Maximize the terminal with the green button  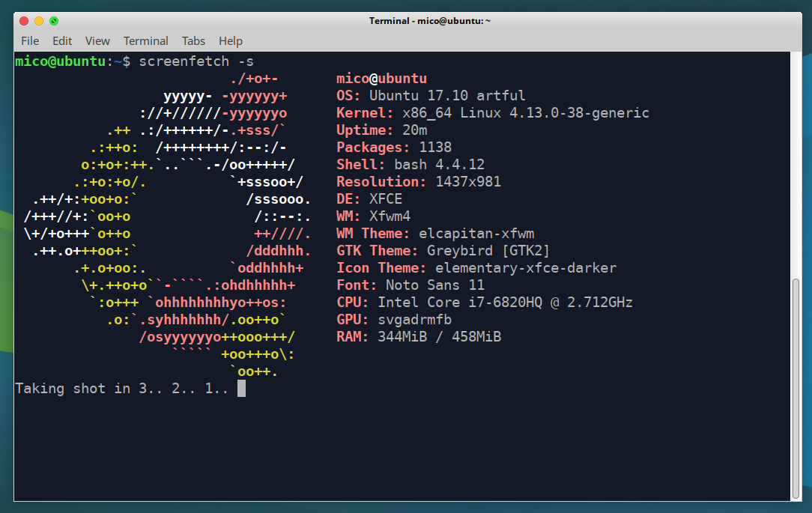click(x=54, y=21)
